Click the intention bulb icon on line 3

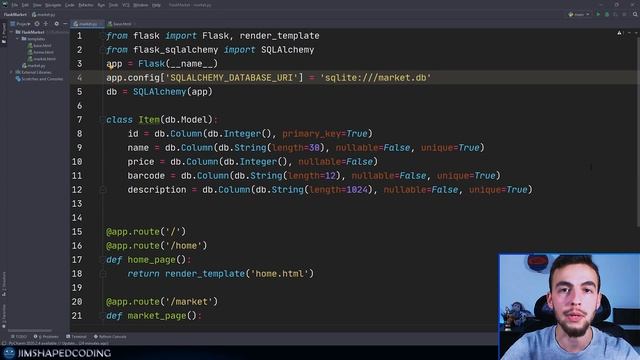pos(111,67)
